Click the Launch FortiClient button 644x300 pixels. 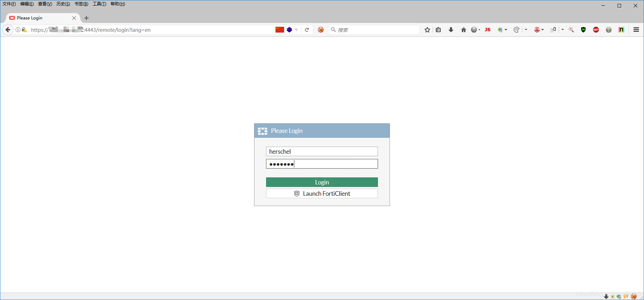coord(322,193)
